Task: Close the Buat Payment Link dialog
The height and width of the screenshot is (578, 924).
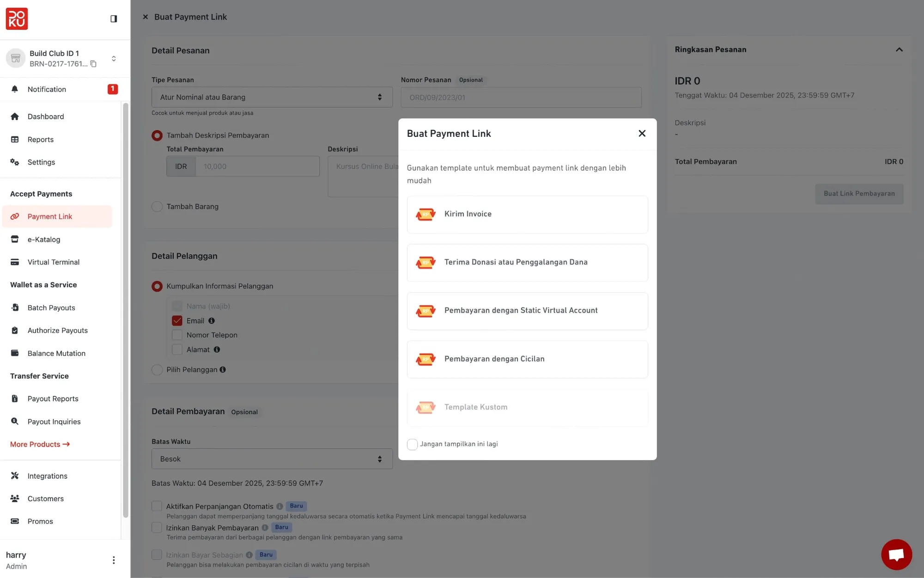Action: [x=642, y=134]
